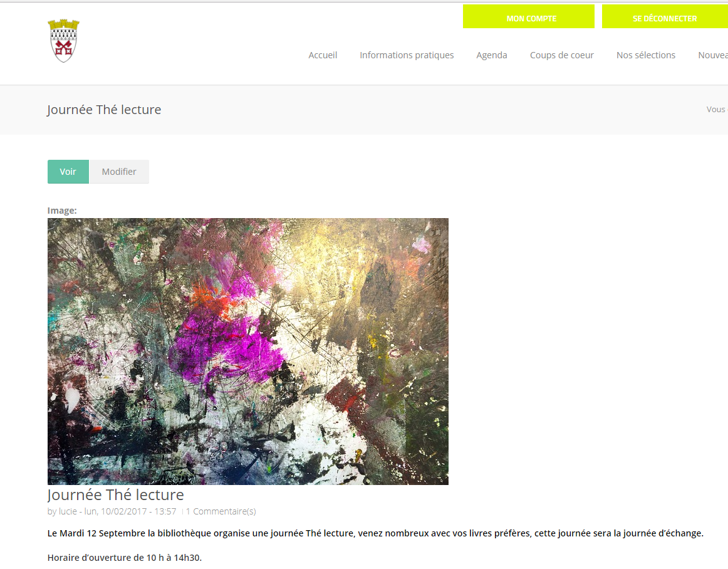Open the Agenda menu item
The width and height of the screenshot is (728, 569).
(492, 55)
